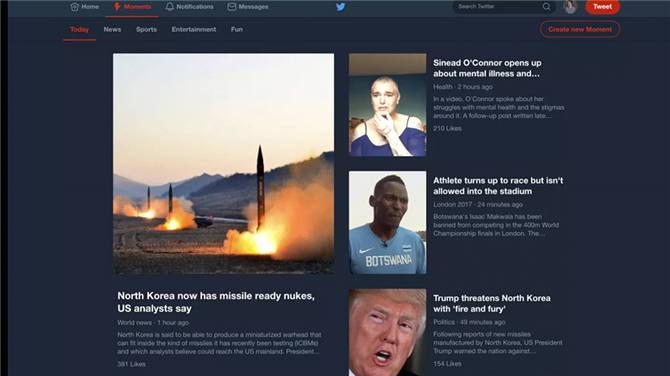Click the Moments lightning bolt icon
The height and width of the screenshot is (376, 670).
[x=117, y=7]
